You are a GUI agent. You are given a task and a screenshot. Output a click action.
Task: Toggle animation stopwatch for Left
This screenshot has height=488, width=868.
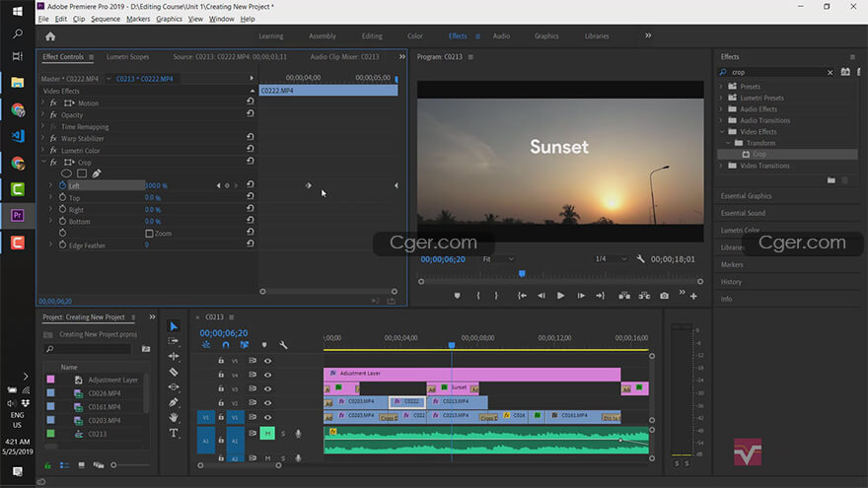[x=62, y=185]
